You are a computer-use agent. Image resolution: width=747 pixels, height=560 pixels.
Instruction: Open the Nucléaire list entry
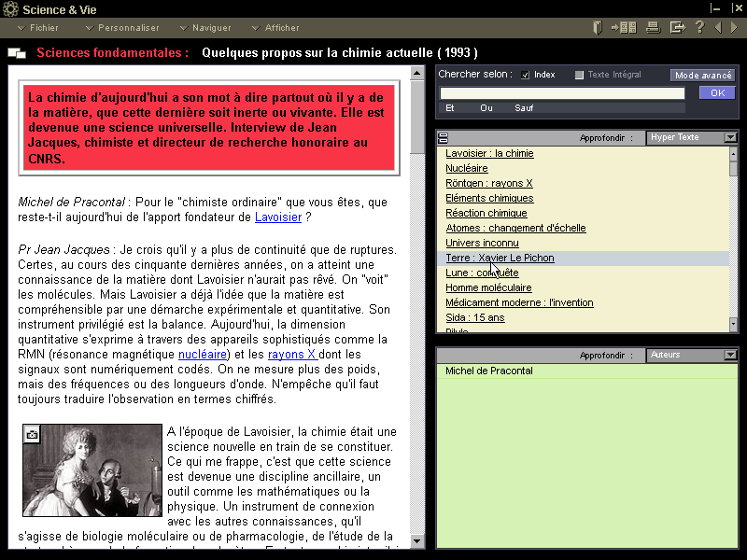click(x=466, y=168)
